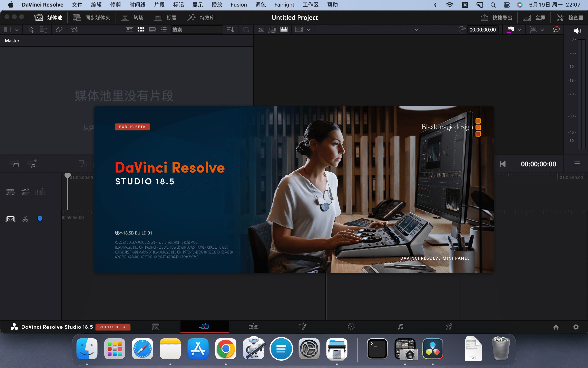Open the 同步媒体夹 sync bin panel
The width and height of the screenshot is (588, 368).
coord(91,18)
